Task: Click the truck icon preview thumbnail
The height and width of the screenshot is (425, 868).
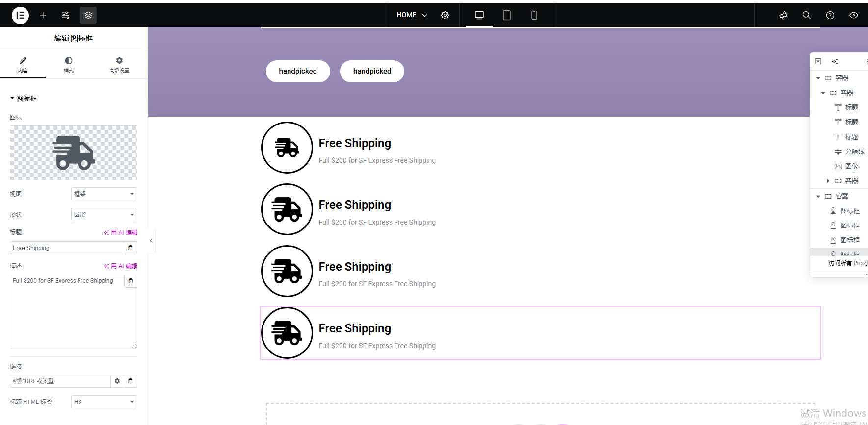Action: click(x=74, y=153)
